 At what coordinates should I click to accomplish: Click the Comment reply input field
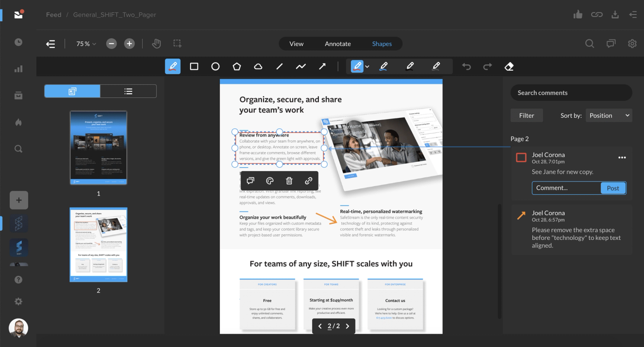(x=566, y=188)
